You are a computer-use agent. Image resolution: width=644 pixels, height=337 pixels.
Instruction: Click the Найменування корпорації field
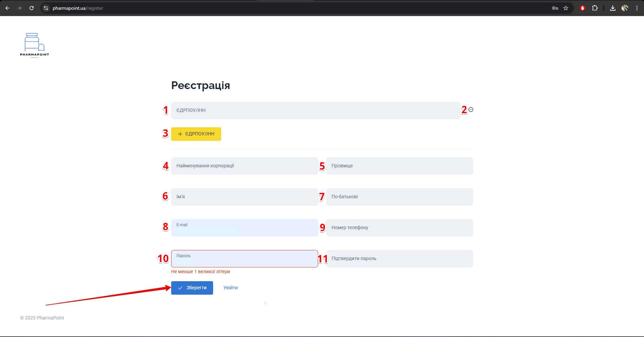tap(244, 166)
